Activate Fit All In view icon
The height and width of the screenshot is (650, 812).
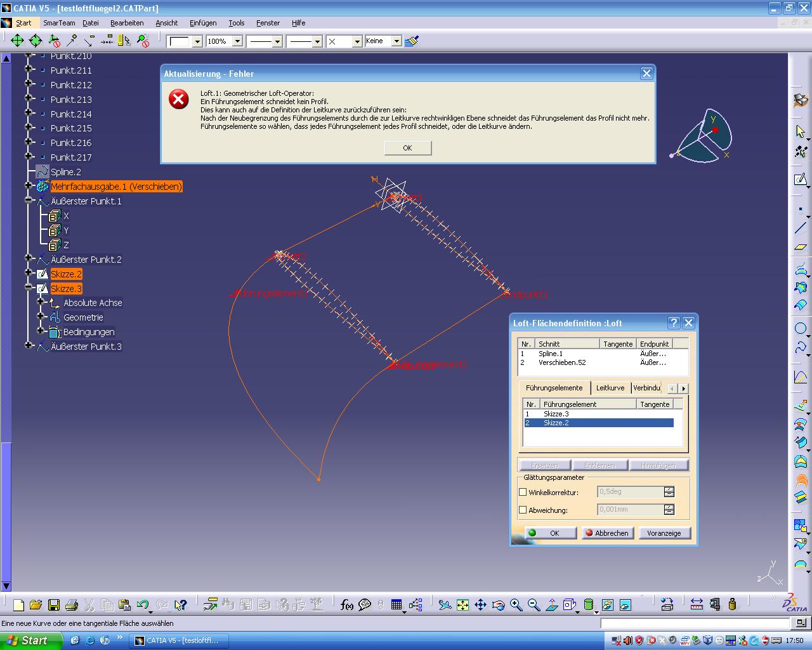pyautogui.click(x=463, y=605)
